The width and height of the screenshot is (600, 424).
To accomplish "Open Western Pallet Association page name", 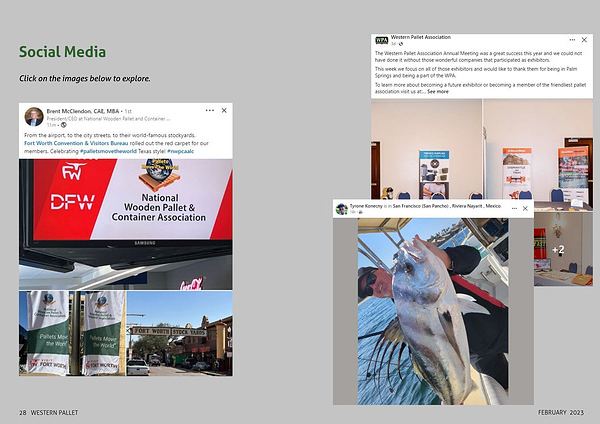I will (421, 37).
